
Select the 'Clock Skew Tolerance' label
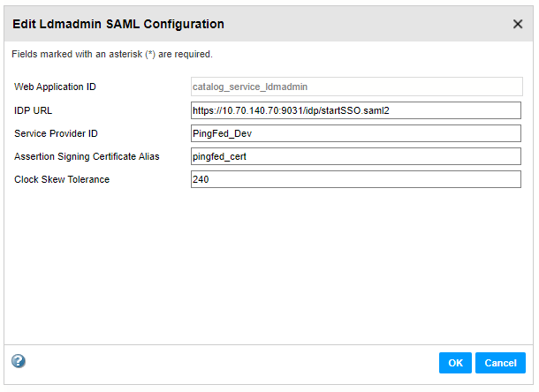[62, 179]
